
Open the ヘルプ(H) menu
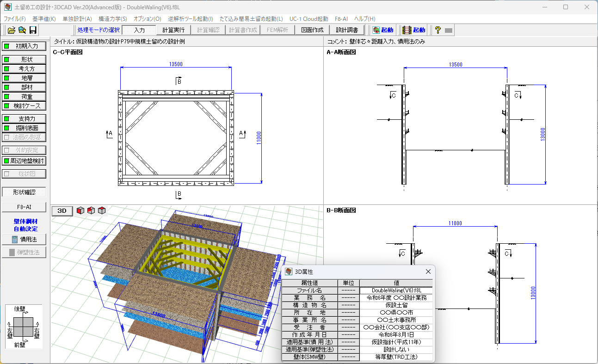tap(365, 19)
